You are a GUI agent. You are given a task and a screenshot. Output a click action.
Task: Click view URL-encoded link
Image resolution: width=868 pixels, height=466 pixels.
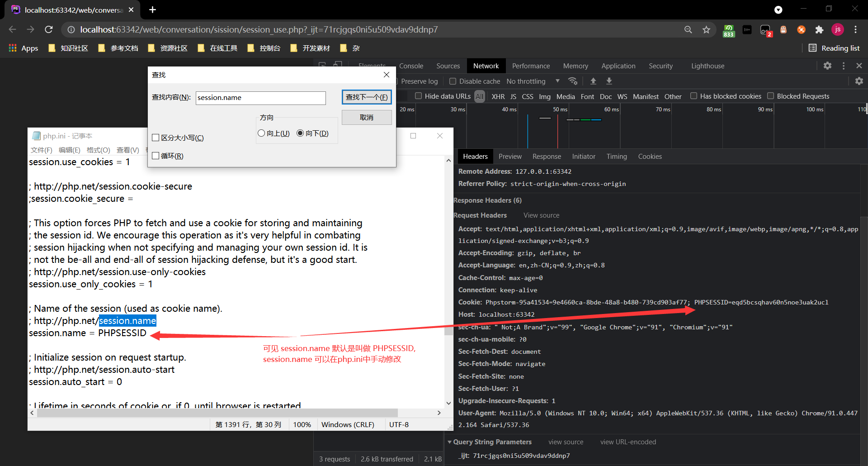point(628,442)
